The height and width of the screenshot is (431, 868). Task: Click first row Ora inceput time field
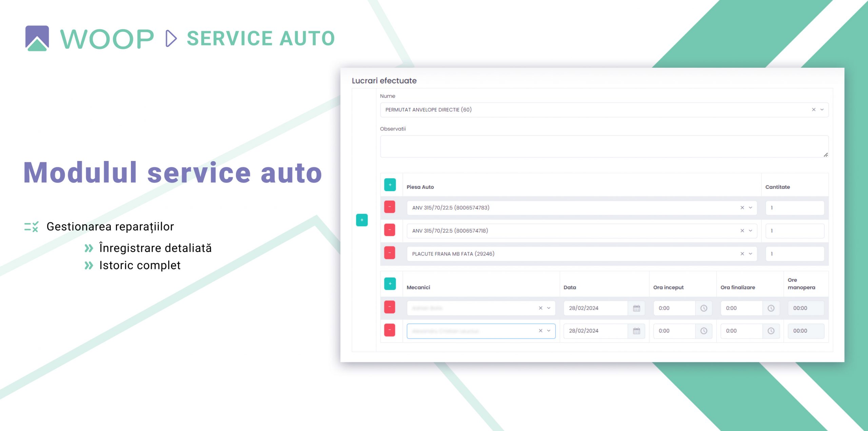tap(674, 308)
